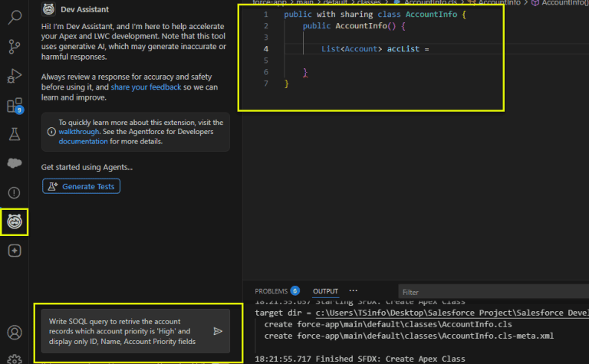Open the Salesforce cloud org browser icon
This screenshot has width=589, height=364.
(15, 163)
